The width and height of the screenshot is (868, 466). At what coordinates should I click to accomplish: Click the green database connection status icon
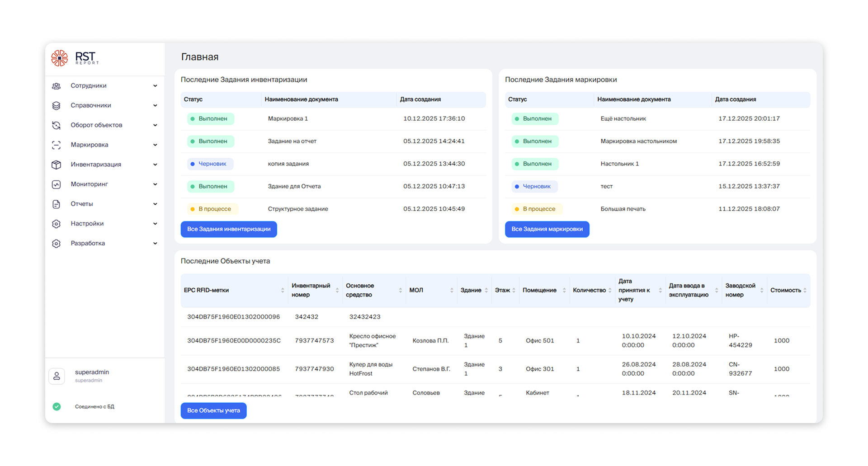[x=57, y=407]
